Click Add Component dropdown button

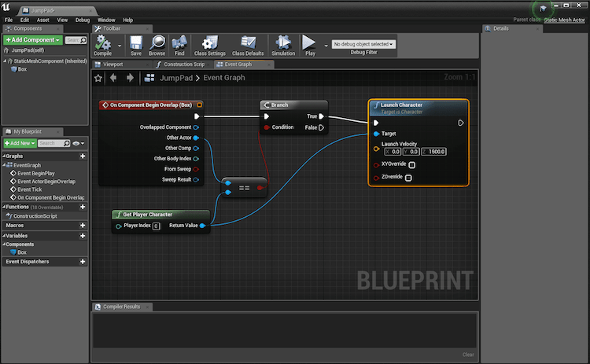(33, 40)
